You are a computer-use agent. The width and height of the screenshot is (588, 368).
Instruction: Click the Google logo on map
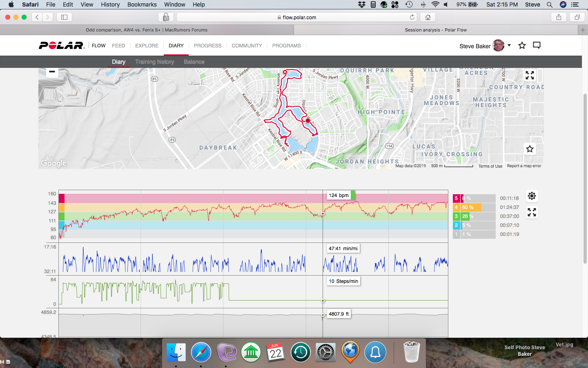pyautogui.click(x=53, y=163)
